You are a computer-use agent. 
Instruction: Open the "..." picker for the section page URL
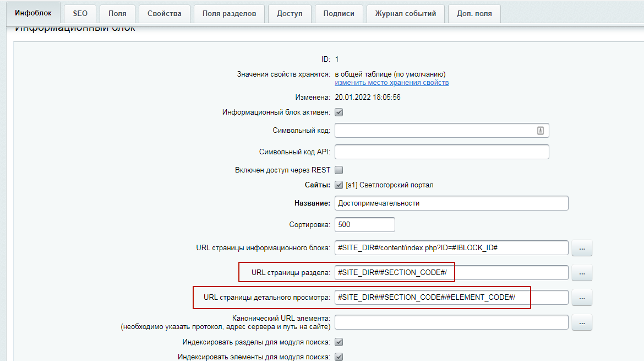pyautogui.click(x=582, y=273)
